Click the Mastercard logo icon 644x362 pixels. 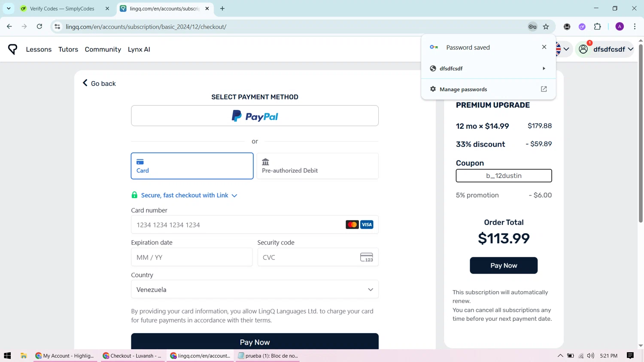tap(352, 225)
